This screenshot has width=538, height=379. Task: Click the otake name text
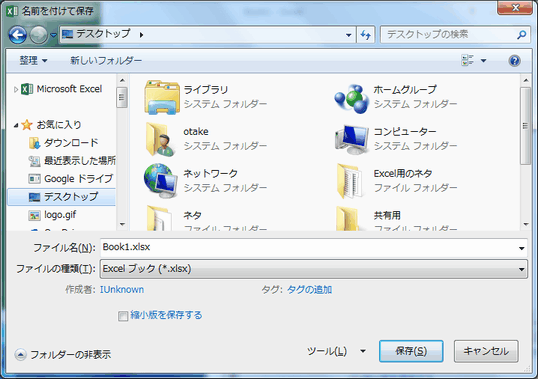point(196,132)
